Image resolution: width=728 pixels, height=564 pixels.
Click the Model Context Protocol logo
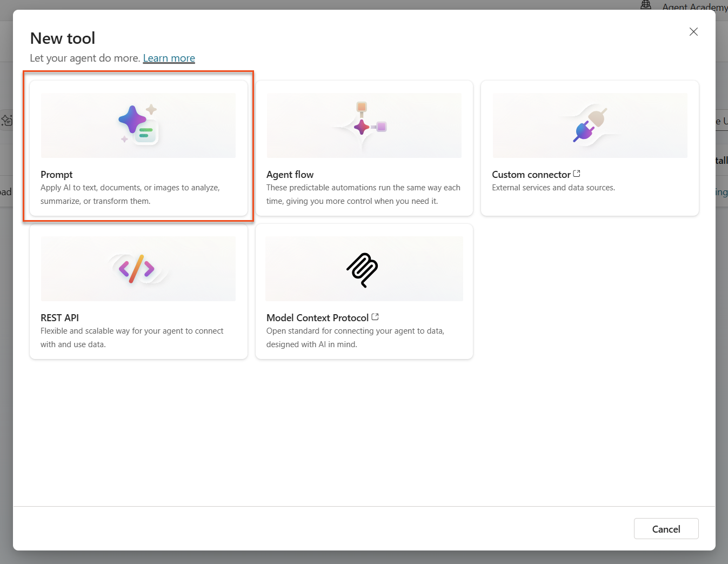click(363, 269)
